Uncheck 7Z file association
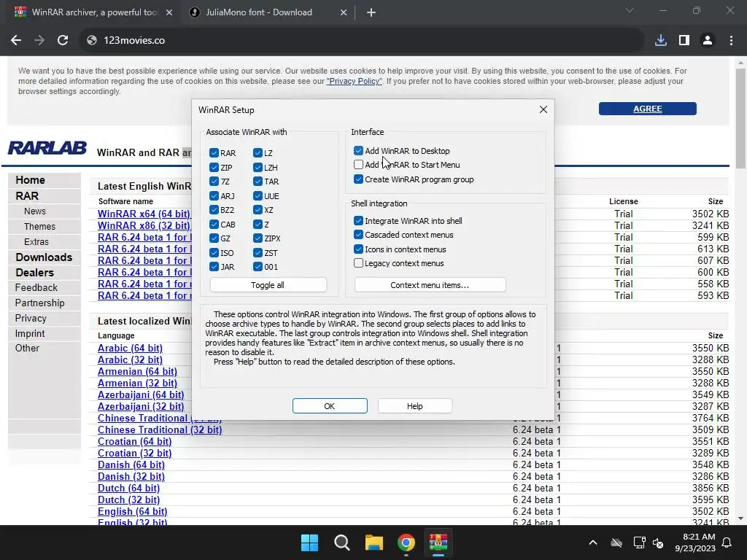The image size is (747, 560). pyautogui.click(x=214, y=182)
